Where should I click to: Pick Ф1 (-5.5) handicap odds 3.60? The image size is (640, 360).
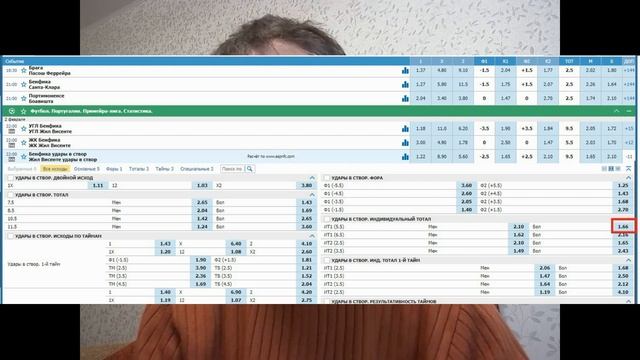467,185
